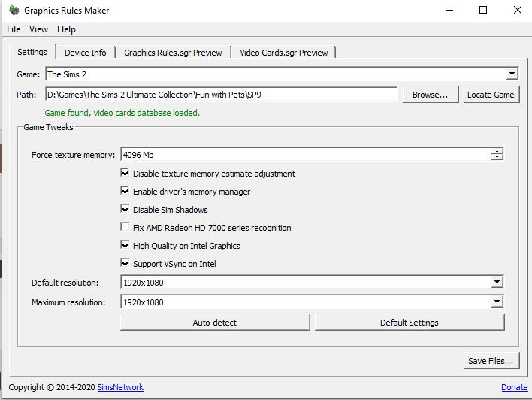Screen dimensions: 532x400
Task: Uncheck Enable driver's memory manager
Action: pos(125,192)
